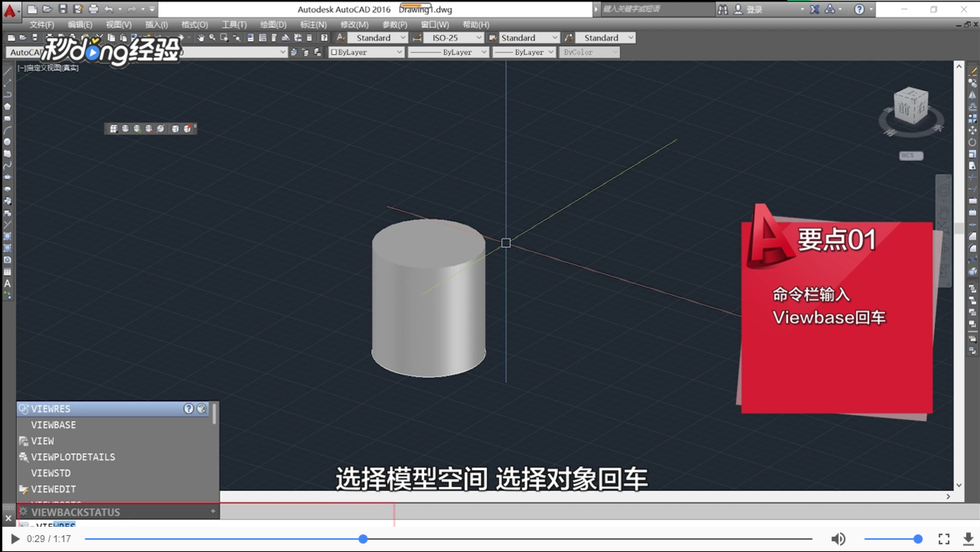Click the download icon in video player

tap(968, 539)
